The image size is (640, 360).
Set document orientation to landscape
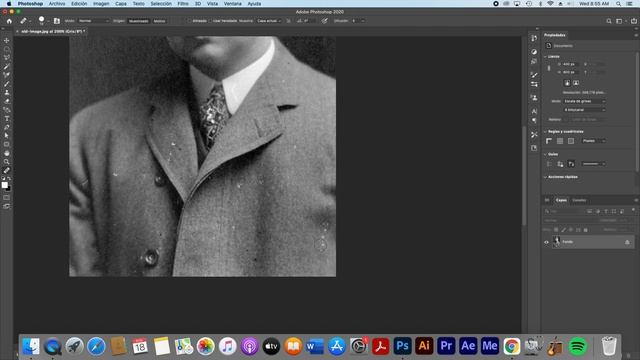576,83
